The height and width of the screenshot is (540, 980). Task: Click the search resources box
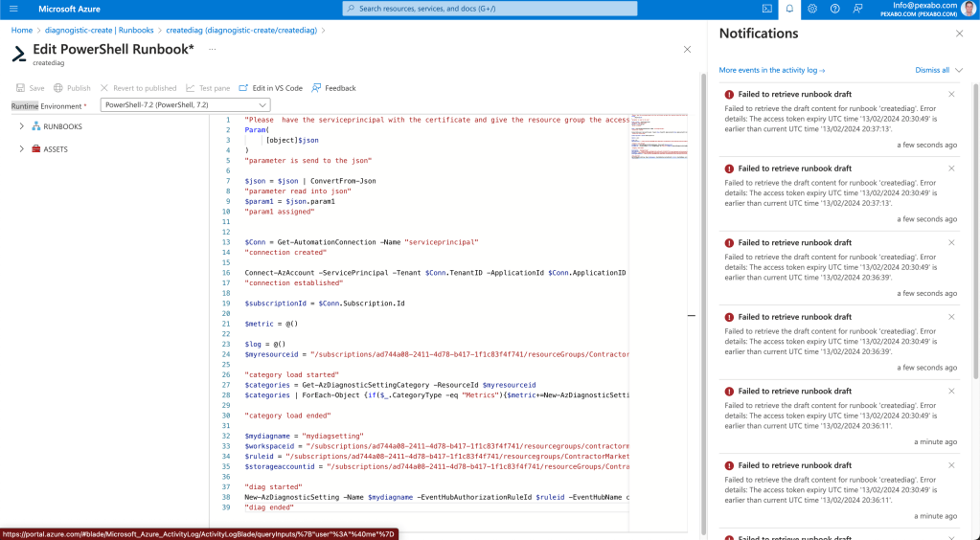tap(490, 9)
